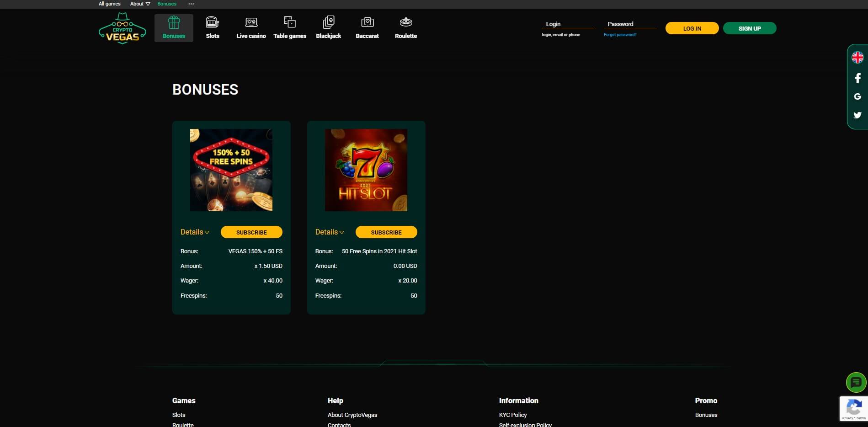
Task: Open About CryptoVegas footer link
Action: point(352,415)
